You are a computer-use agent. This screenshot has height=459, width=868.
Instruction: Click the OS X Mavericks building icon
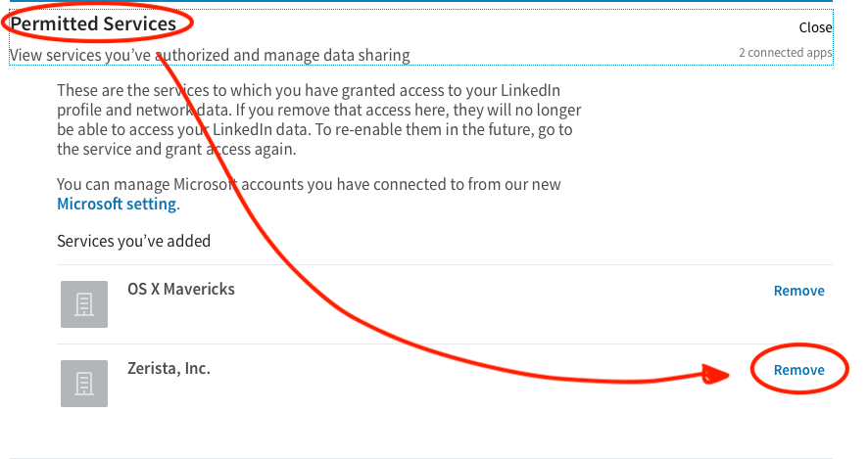point(84,304)
